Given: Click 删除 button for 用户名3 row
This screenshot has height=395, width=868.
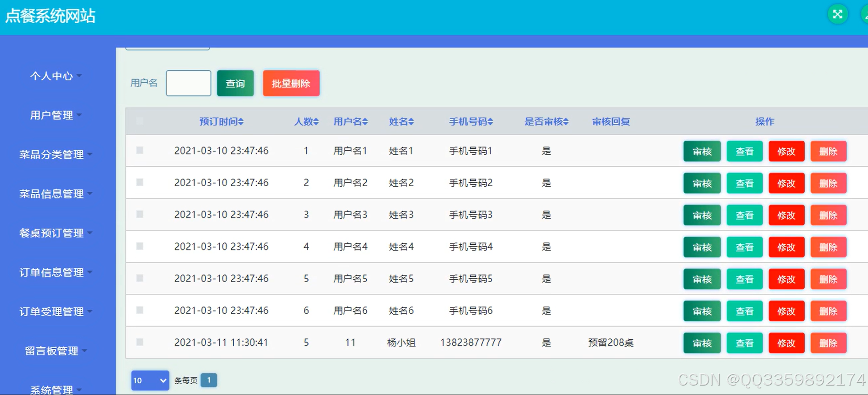Looking at the screenshot, I should click(828, 215).
